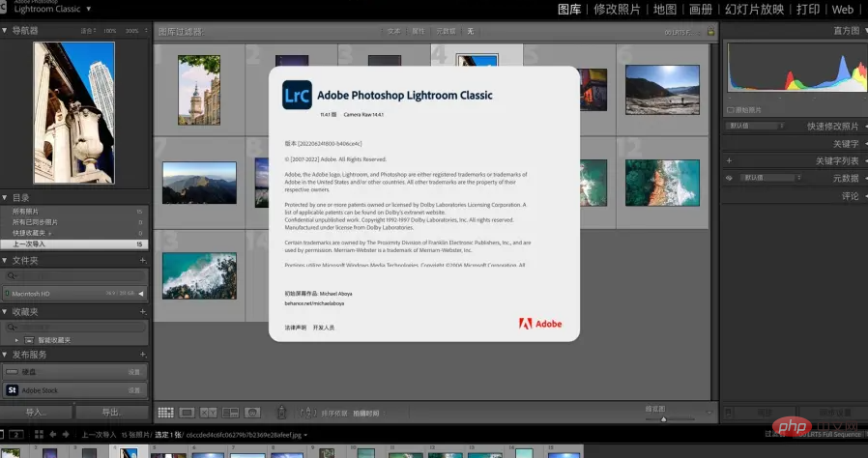Click the plus icon beside 关键字列表
868x458 pixels.
click(x=729, y=161)
